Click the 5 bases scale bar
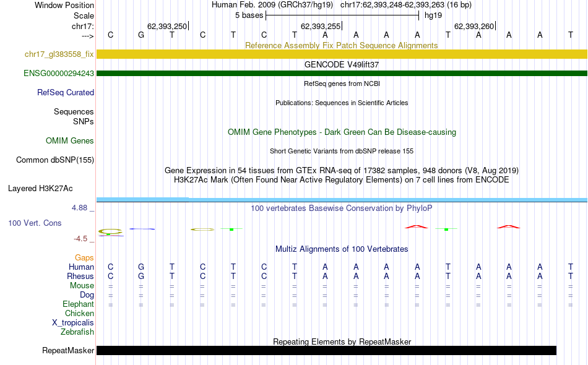 pyautogui.click(x=342, y=15)
